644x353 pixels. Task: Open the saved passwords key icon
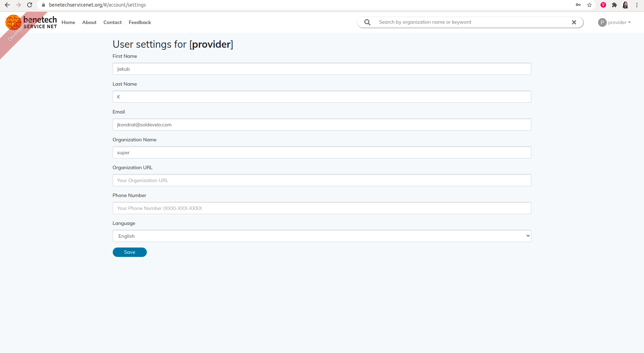pos(579,5)
